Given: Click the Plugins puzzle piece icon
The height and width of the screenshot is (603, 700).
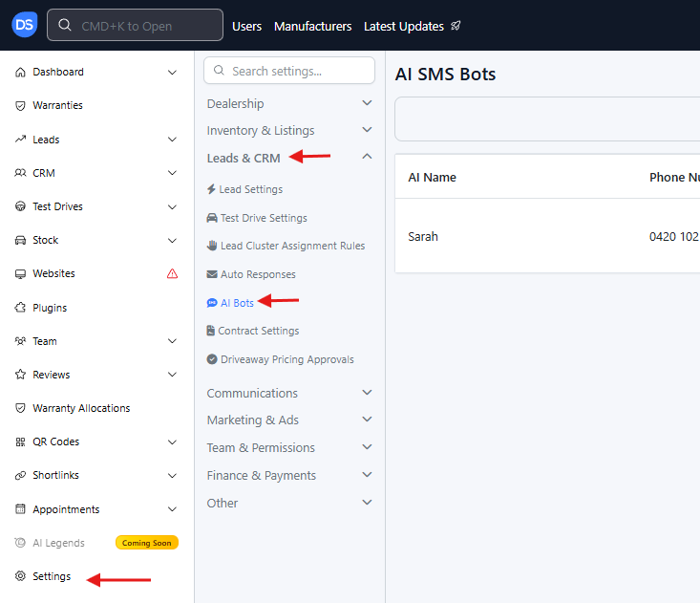Looking at the screenshot, I should pyautogui.click(x=21, y=308).
